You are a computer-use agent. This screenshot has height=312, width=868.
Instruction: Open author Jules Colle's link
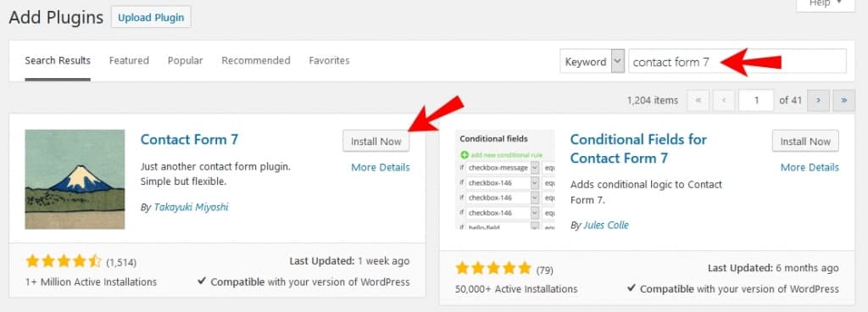tap(605, 226)
